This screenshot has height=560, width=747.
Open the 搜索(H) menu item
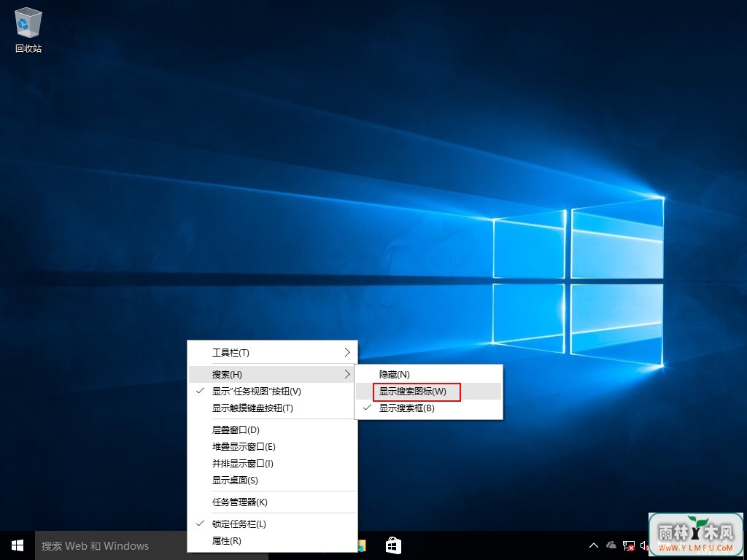pyautogui.click(x=273, y=374)
